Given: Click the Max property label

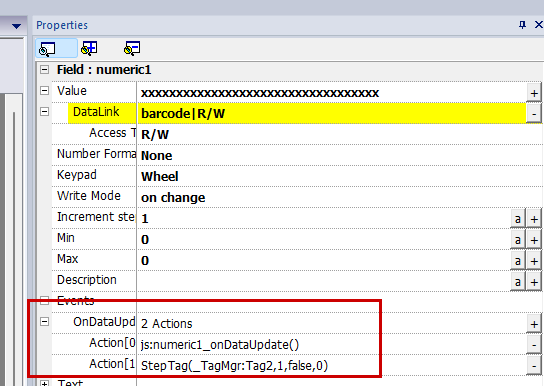Looking at the screenshot, I should click(68, 259).
